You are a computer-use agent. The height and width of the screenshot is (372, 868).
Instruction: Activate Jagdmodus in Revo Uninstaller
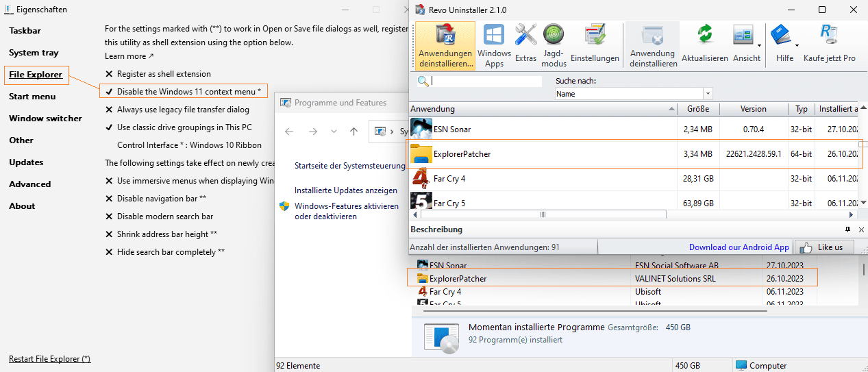pyautogui.click(x=554, y=46)
